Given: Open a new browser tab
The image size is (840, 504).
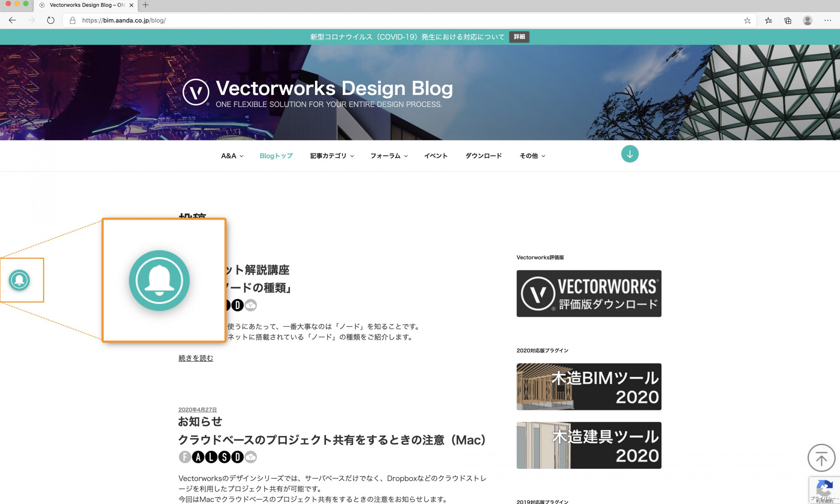Looking at the screenshot, I should (145, 5).
